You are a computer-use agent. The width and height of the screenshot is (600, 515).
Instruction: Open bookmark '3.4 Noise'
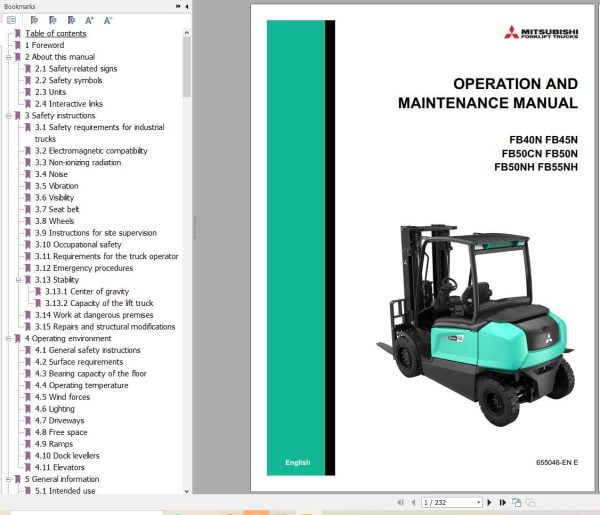[51, 174]
